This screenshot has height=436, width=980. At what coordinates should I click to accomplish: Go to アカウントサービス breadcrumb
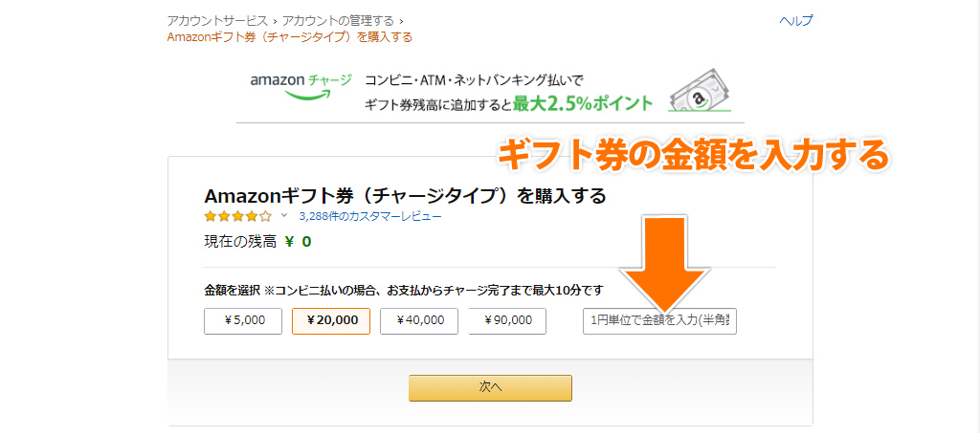218,20
